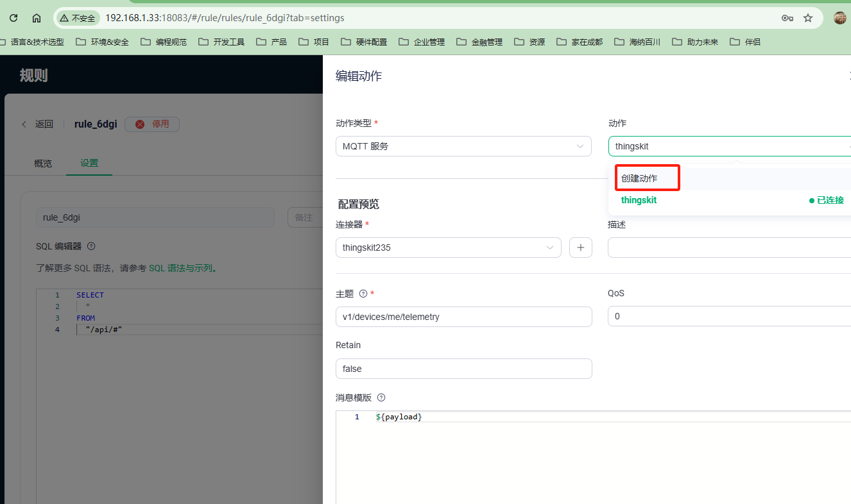This screenshot has width=851, height=504.
Task: Click the plus icon beside connector
Action: point(580,248)
